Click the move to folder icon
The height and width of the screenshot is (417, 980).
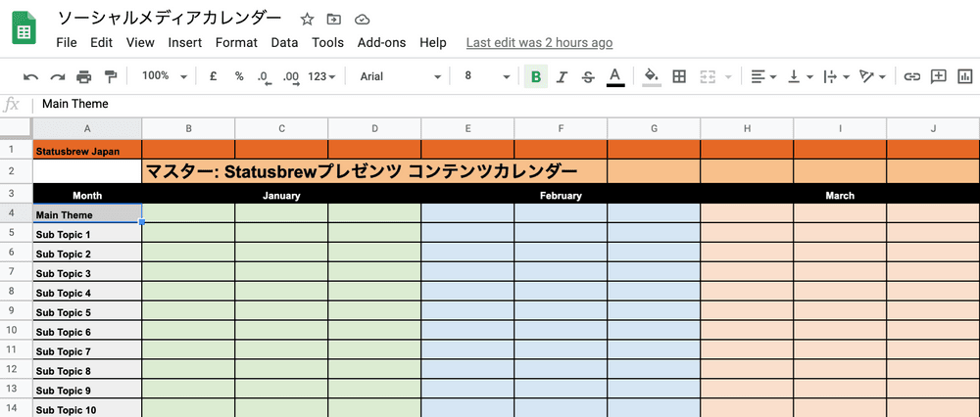pos(334,20)
